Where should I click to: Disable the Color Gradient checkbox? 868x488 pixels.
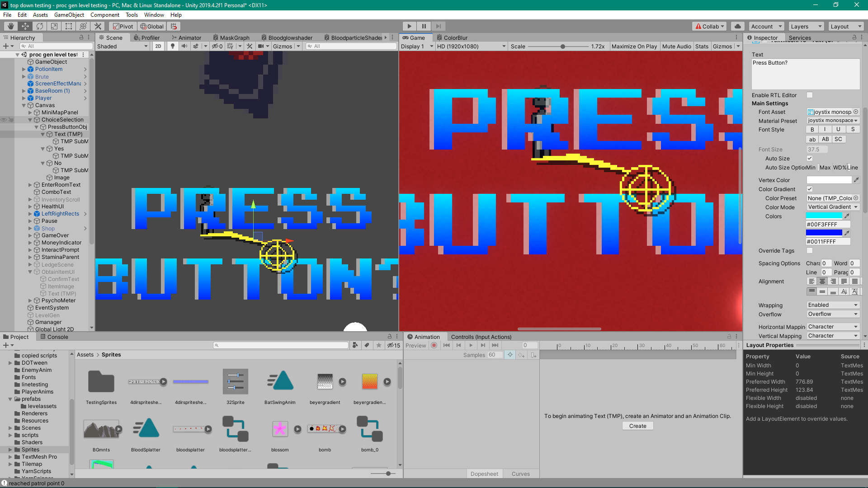[x=810, y=189]
